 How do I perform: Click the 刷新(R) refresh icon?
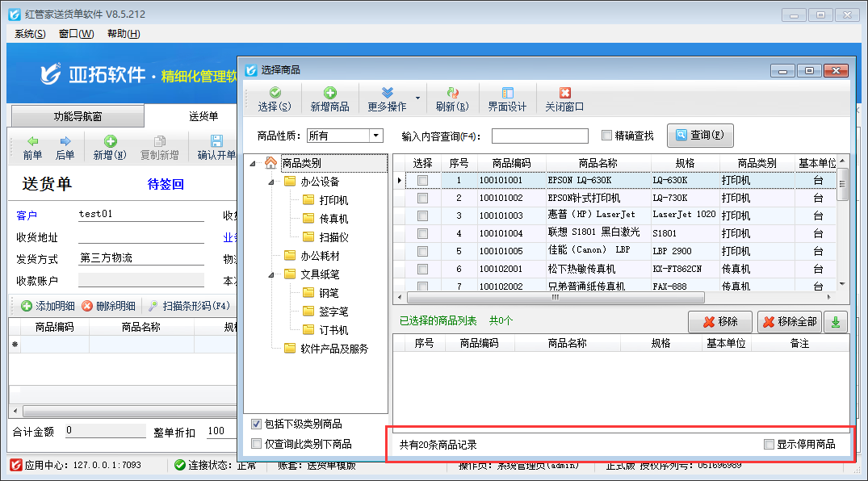coord(451,93)
